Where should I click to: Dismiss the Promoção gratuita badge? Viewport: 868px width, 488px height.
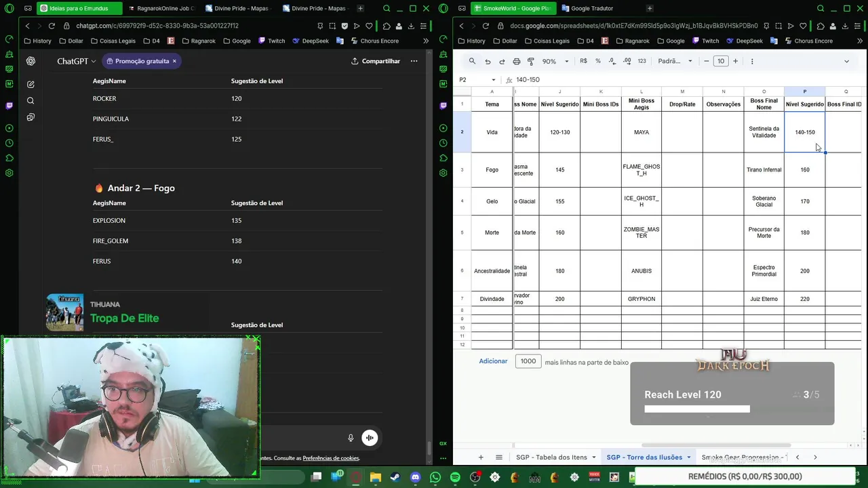(174, 61)
